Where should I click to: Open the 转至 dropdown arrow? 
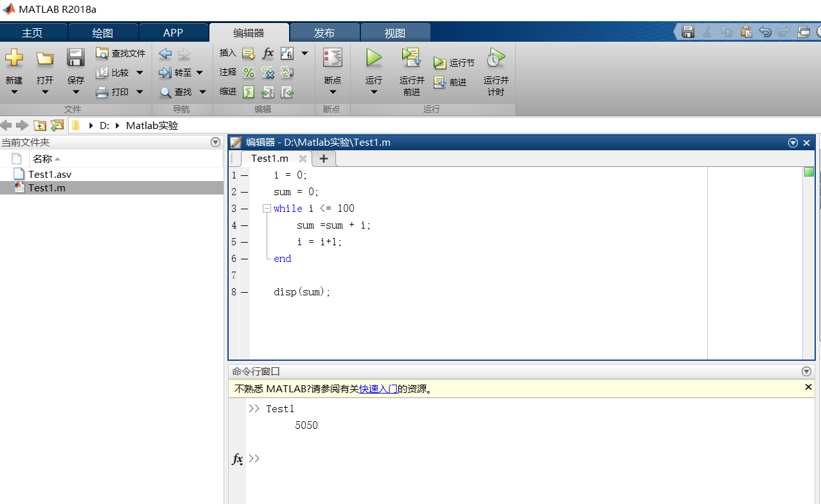[x=199, y=73]
